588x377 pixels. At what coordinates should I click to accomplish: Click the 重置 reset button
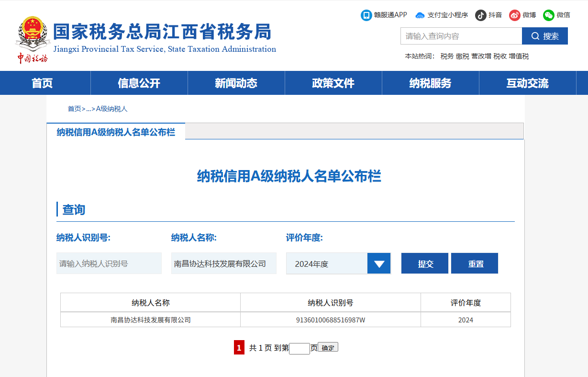pos(475,264)
